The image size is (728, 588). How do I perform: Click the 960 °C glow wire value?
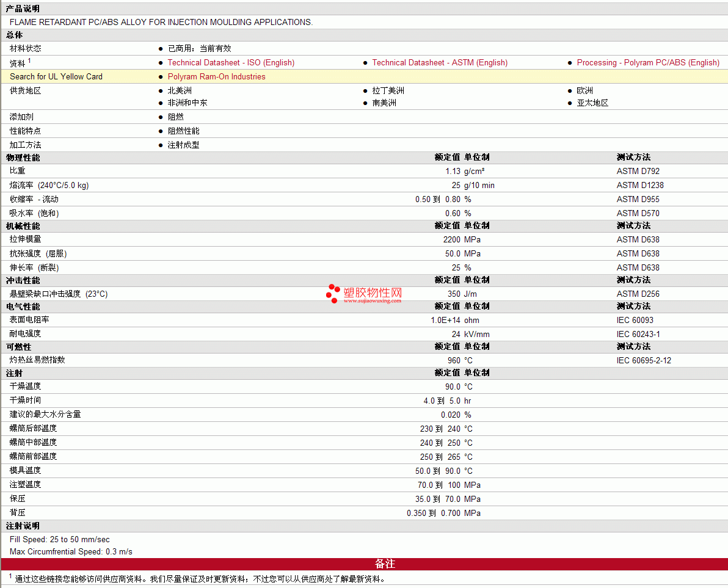[x=460, y=361]
